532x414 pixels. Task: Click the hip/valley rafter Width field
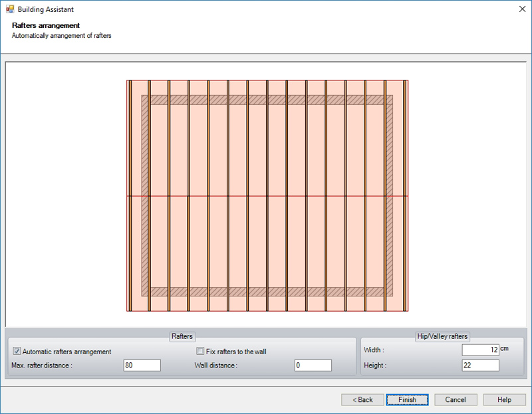point(480,350)
